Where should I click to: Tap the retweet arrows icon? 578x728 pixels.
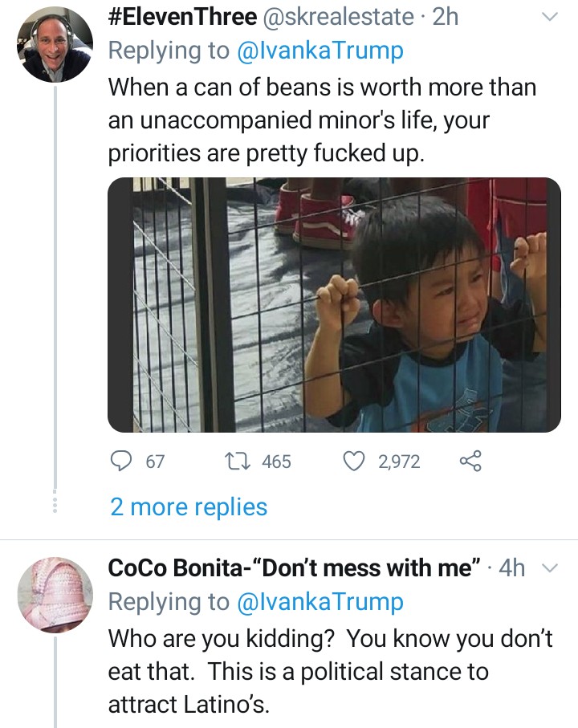coord(238,461)
